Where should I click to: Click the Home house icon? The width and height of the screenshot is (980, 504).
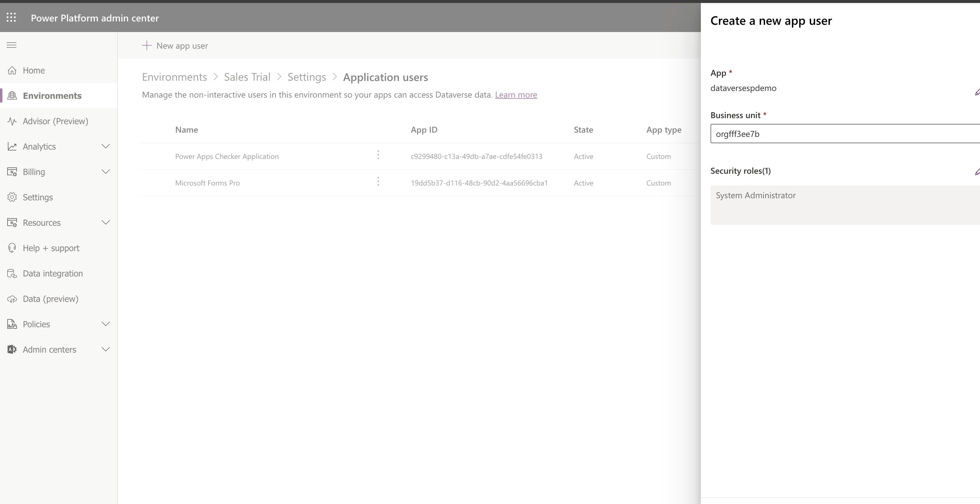(x=12, y=70)
